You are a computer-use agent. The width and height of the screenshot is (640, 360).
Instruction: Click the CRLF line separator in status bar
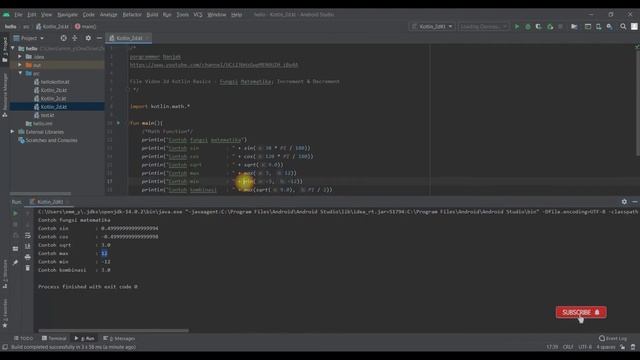[568, 347]
